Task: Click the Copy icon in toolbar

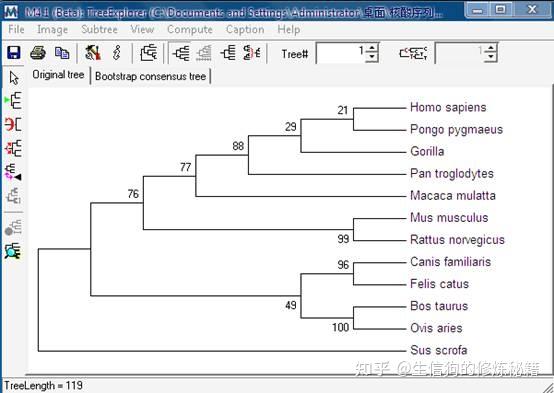Action: [62, 53]
